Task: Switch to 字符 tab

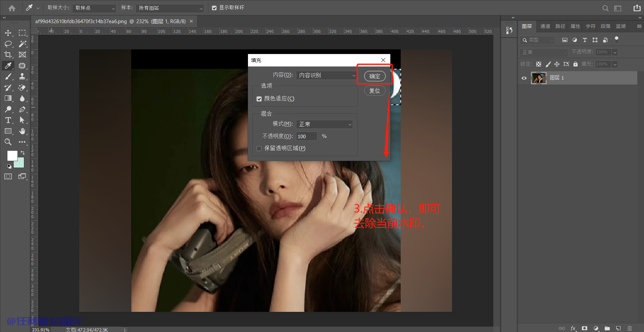Action: point(590,26)
